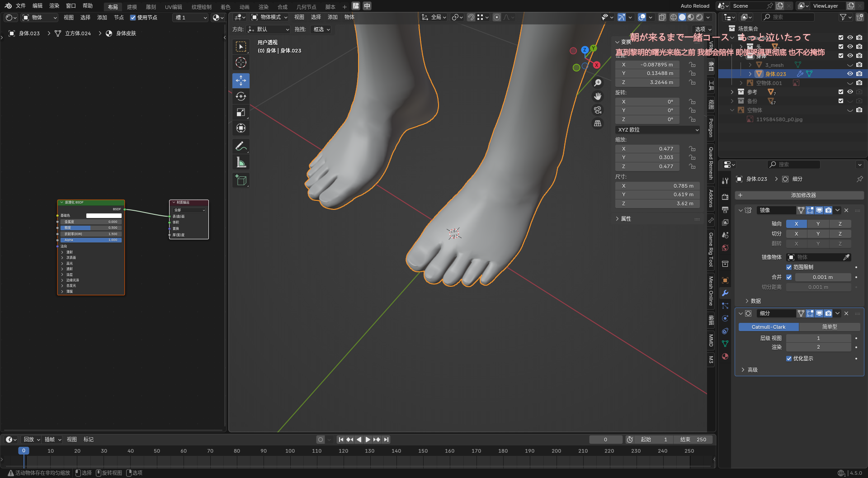This screenshot has height=478, width=868.
Task: Expand the 高级 section in subdivision modifier
Action: pos(752,370)
